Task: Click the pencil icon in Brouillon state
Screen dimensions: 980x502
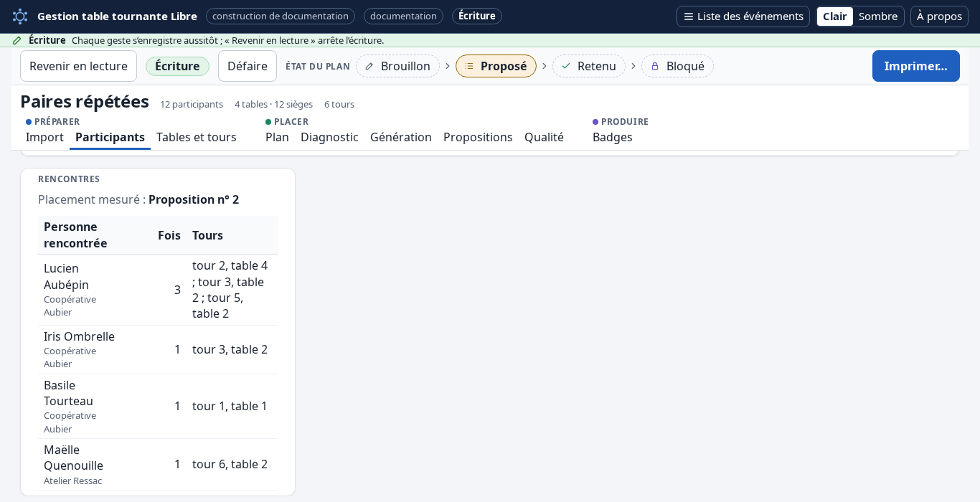Action: [x=369, y=66]
